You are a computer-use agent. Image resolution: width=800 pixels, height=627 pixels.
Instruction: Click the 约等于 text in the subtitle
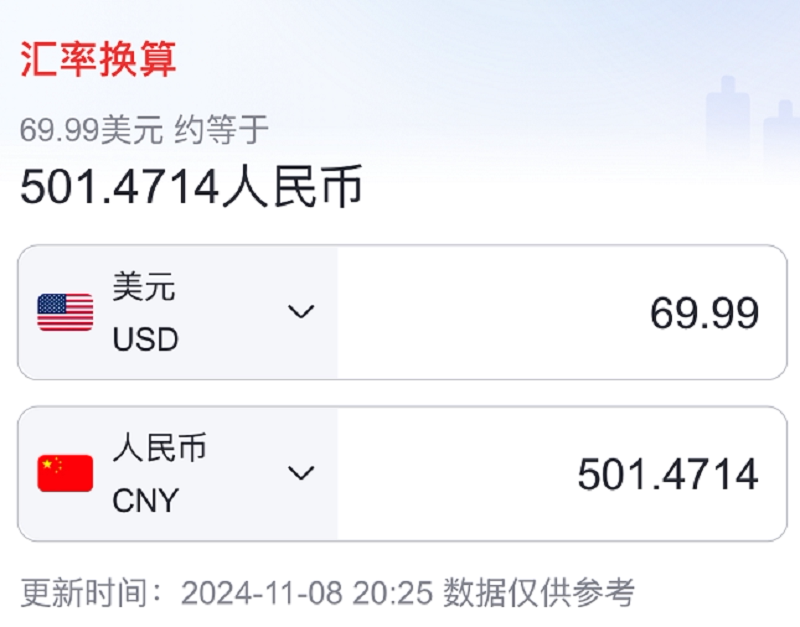point(222,130)
